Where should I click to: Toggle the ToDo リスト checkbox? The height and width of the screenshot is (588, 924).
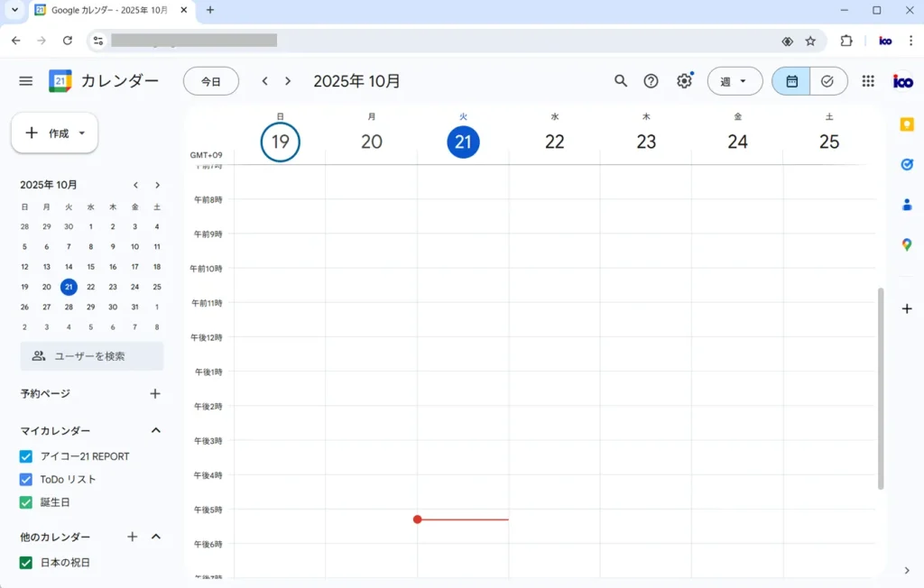coord(26,480)
